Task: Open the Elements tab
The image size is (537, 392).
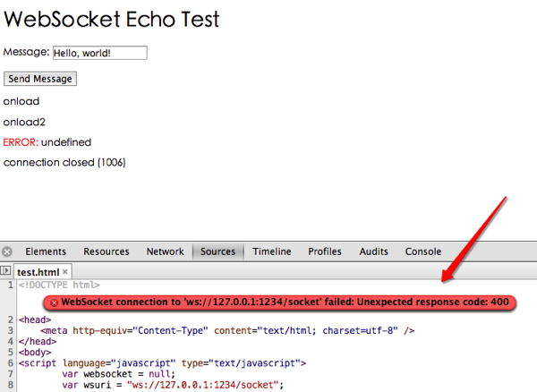Action: point(46,251)
